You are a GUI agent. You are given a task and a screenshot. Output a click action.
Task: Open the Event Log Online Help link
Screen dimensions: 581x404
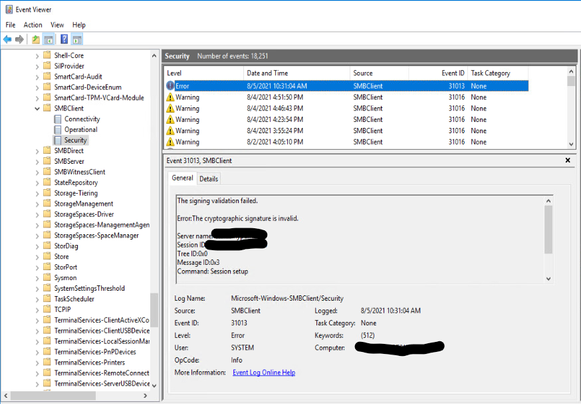(x=264, y=372)
